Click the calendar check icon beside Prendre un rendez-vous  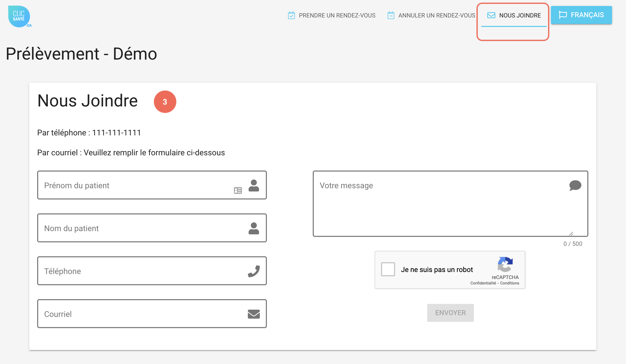point(291,15)
